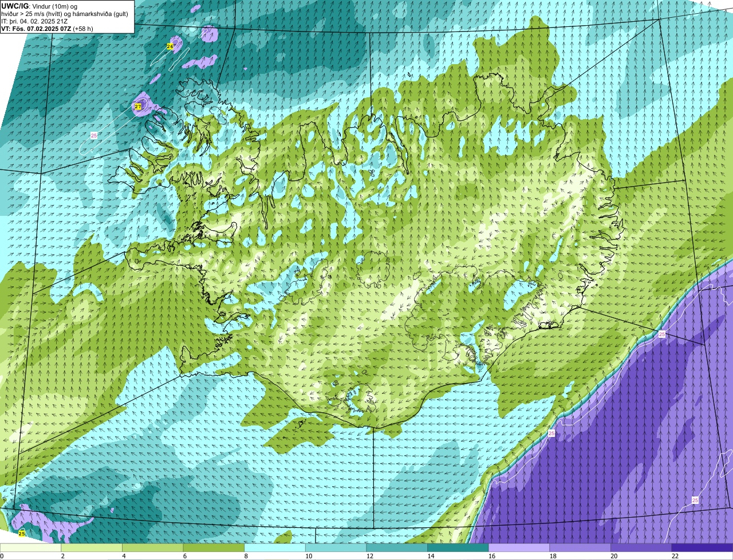Click the 0–2 m/s palest legend swatch

pos(30,547)
